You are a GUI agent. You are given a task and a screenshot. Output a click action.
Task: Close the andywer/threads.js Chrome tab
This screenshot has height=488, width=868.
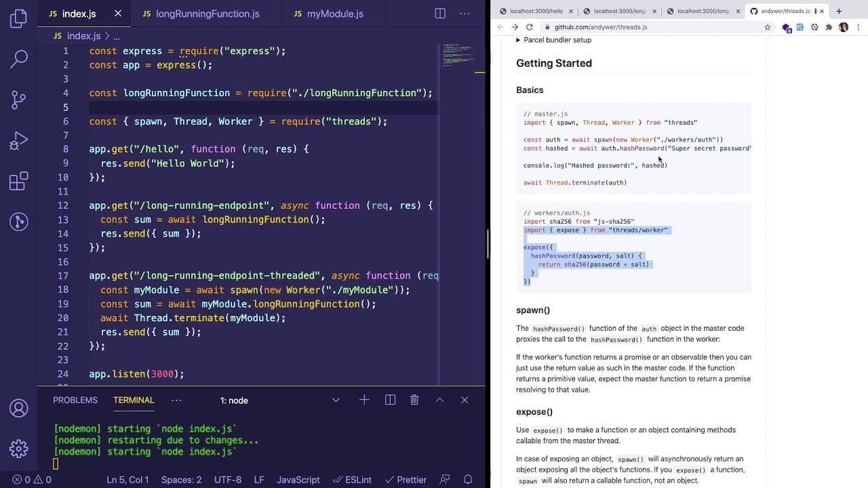tap(822, 12)
